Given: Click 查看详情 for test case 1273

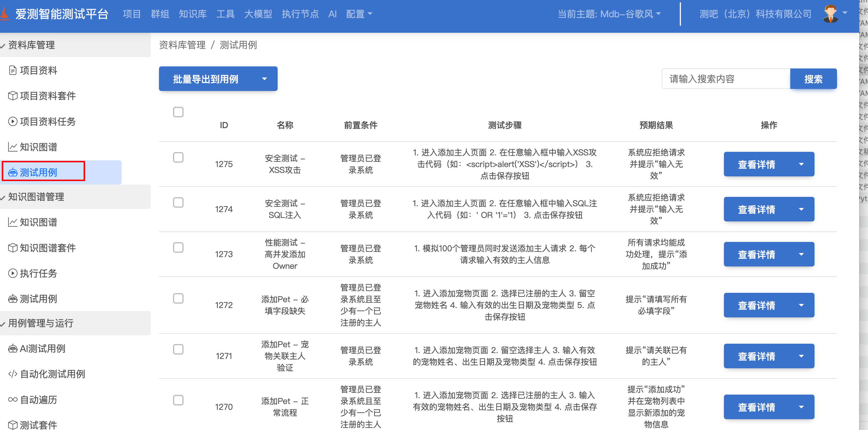Looking at the screenshot, I should pos(756,254).
